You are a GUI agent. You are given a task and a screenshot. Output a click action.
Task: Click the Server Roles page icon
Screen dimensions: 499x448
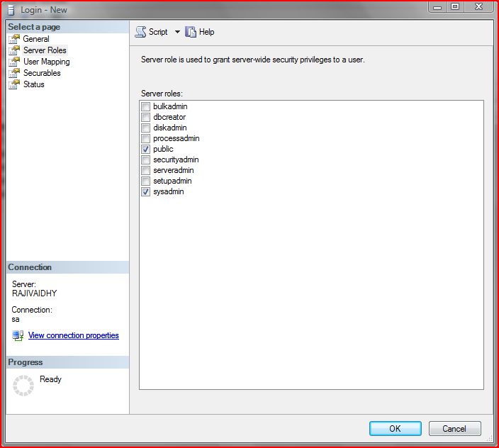coord(13,50)
